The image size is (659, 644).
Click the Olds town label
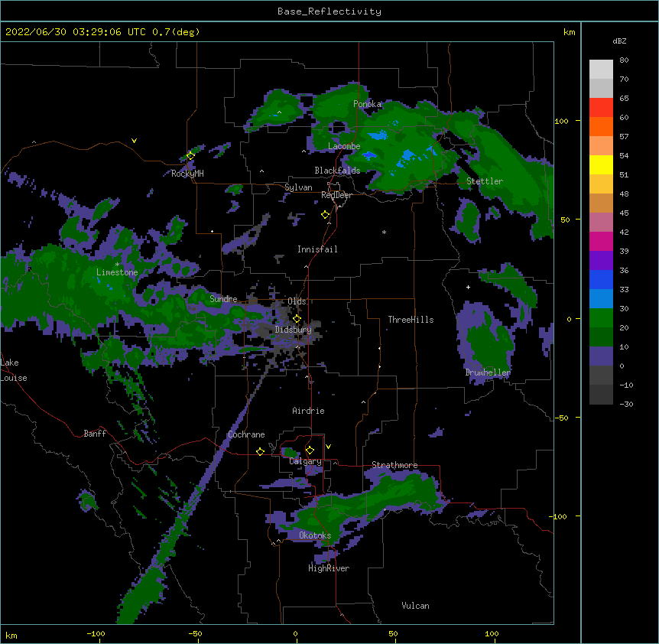pos(297,301)
